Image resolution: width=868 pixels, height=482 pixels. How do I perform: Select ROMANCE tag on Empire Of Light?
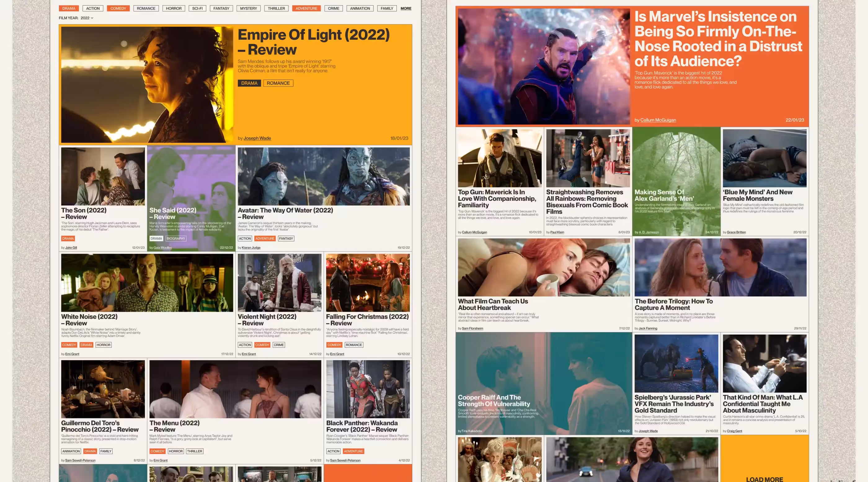tap(278, 83)
